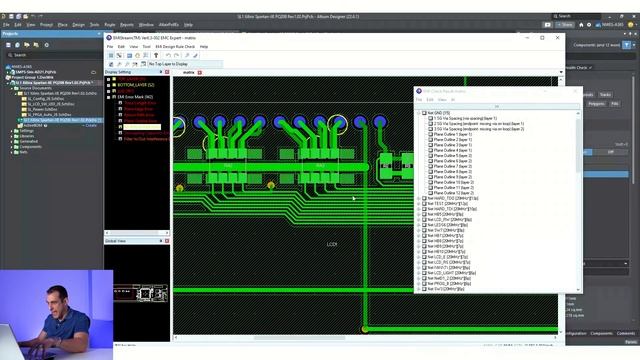Expand the Libraries folder in Projects tree

tap(11, 136)
